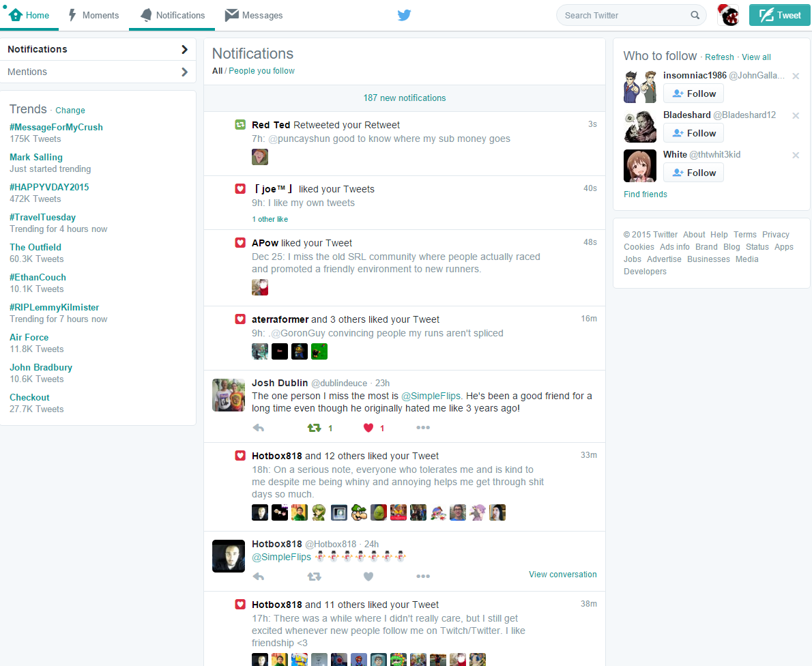Image resolution: width=812 pixels, height=666 pixels.
Task: Open the Messages tab
Action: 254,15
